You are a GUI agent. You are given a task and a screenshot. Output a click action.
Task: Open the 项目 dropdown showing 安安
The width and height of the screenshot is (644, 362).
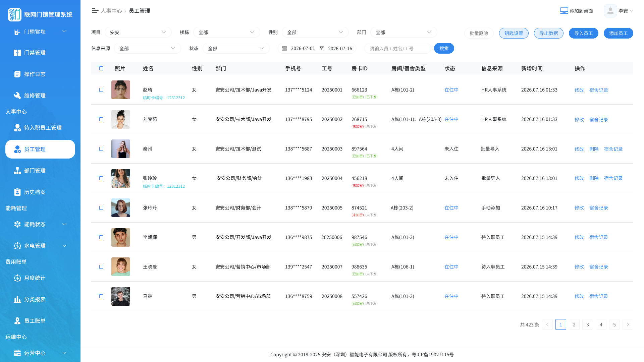click(x=138, y=32)
